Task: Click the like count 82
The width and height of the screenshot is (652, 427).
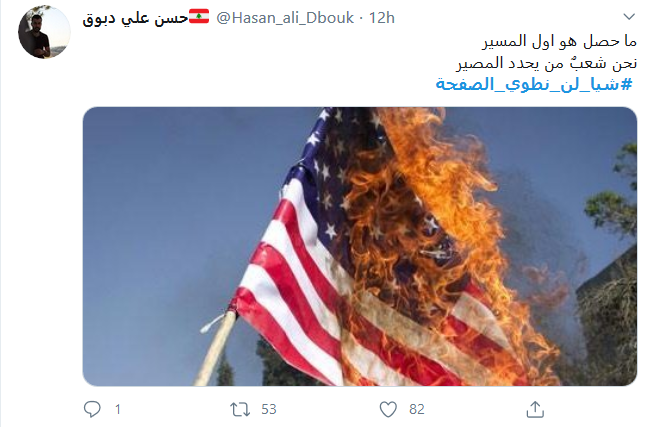Action: [417, 410]
